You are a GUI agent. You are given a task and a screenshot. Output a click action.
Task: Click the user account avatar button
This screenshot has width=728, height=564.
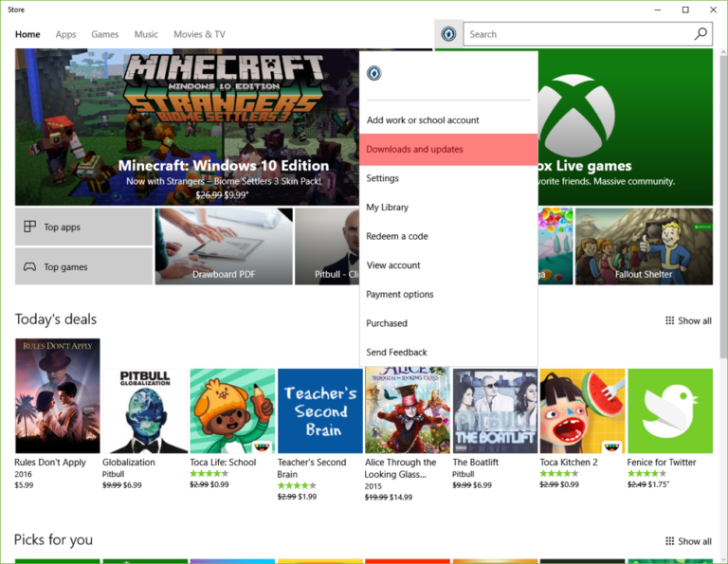448,34
